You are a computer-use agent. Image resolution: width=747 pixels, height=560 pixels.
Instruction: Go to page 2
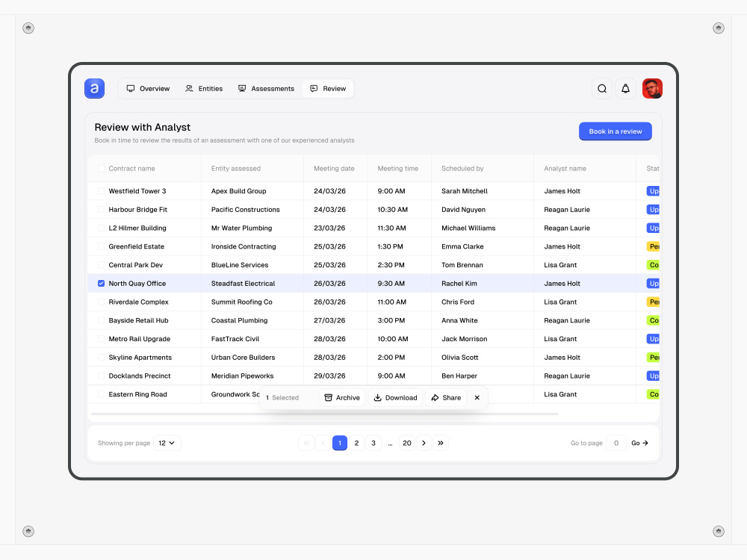356,443
